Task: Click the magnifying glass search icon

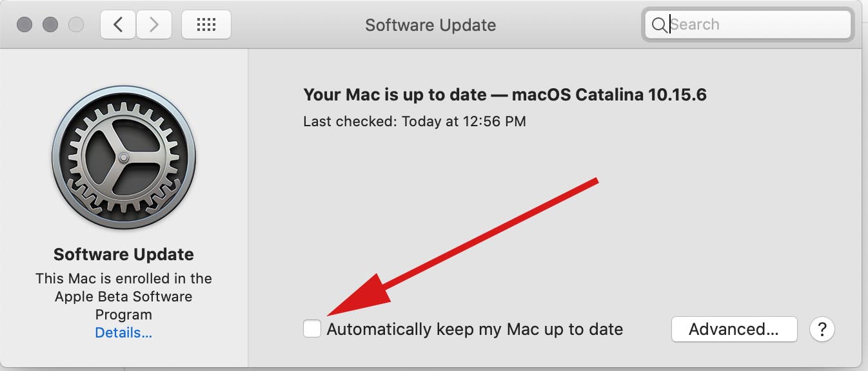Action: [659, 25]
